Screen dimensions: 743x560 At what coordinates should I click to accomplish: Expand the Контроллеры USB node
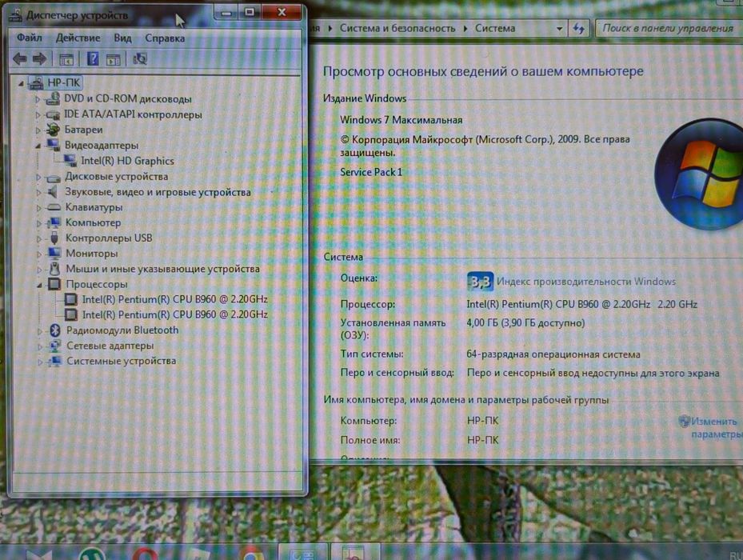click(x=39, y=238)
